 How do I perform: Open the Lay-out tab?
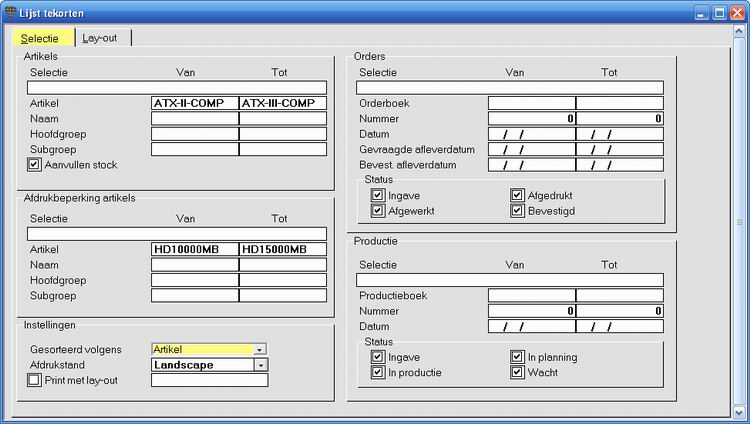tap(103, 38)
